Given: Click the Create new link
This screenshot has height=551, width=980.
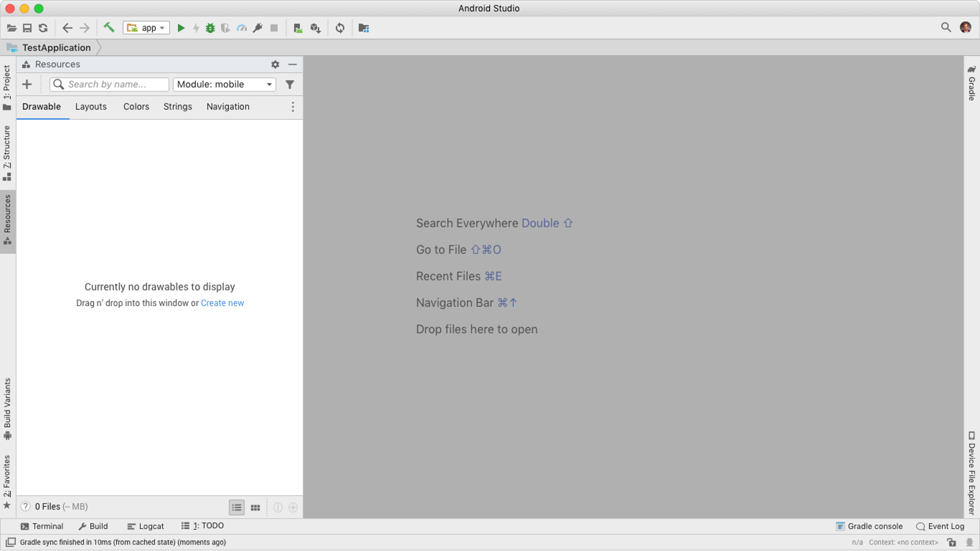Looking at the screenshot, I should [222, 303].
